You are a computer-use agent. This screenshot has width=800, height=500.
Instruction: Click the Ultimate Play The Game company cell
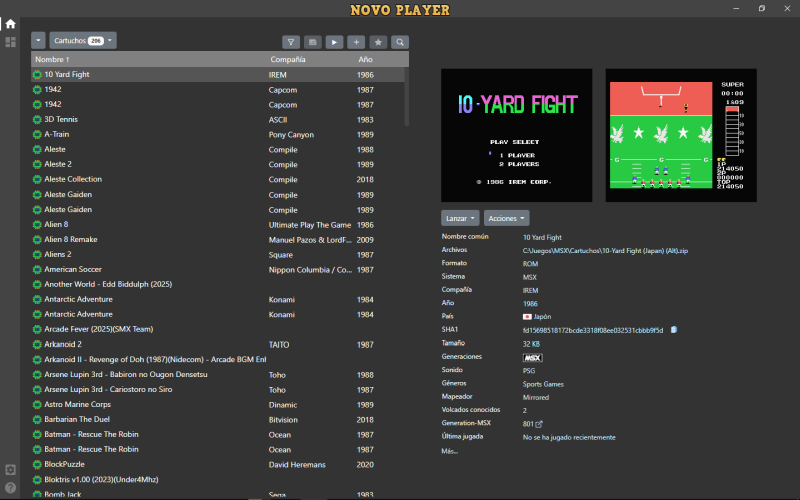pyautogui.click(x=310, y=225)
